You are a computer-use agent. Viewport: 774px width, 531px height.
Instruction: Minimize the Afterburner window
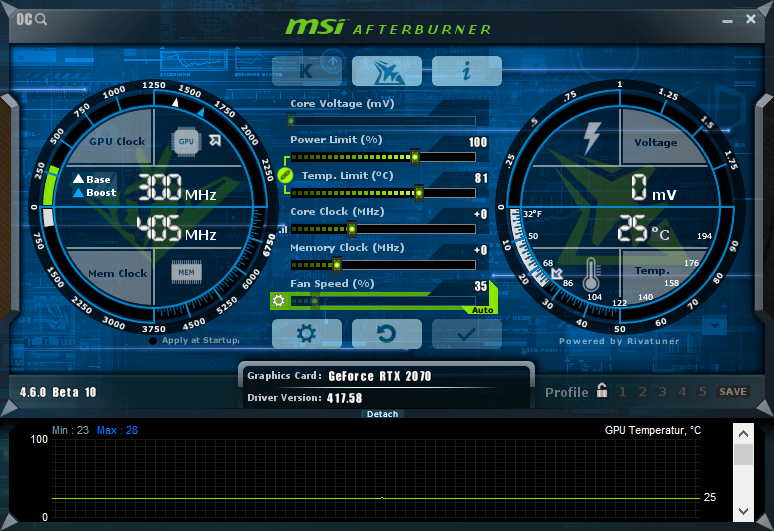(727, 21)
